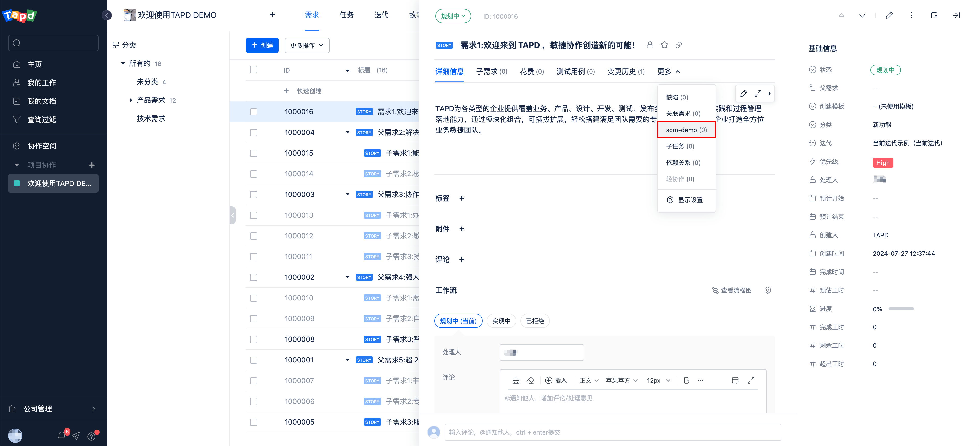Add attachment with plus next to 附件

pos(462,229)
